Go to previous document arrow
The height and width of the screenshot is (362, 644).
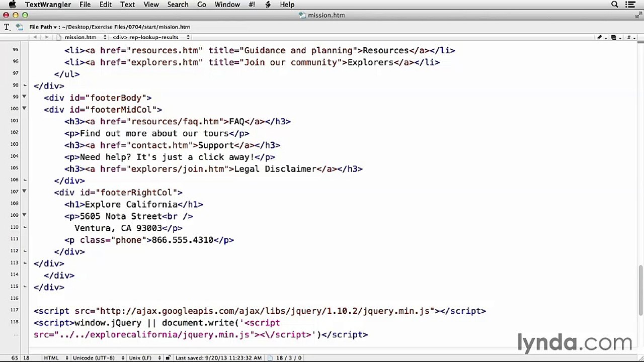(35, 37)
